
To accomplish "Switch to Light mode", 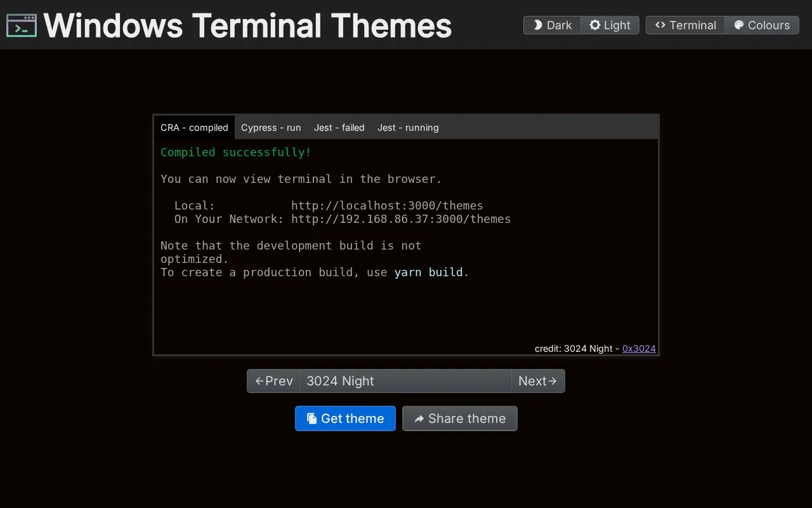I will [x=610, y=25].
